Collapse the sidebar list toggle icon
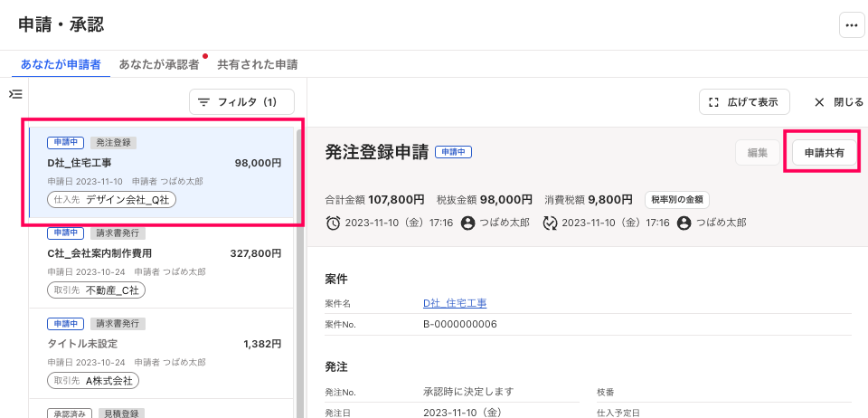This screenshot has height=418, width=868. coord(15,94)
